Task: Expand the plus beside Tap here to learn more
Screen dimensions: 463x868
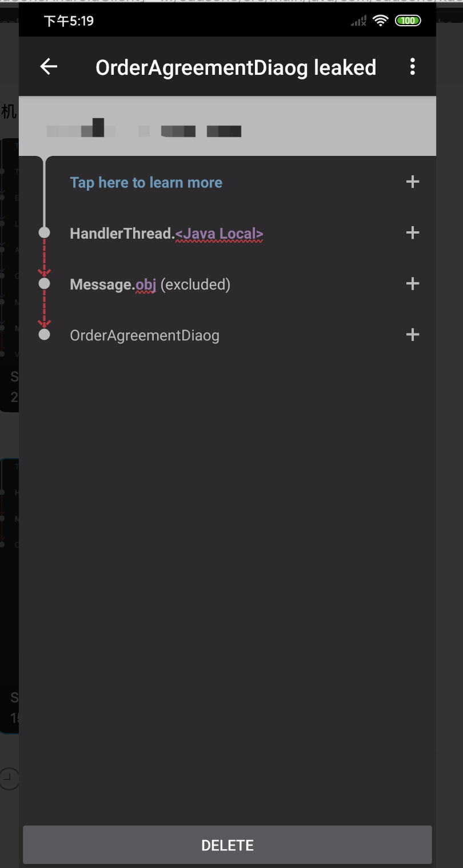Action: pyautogui.click(x=412, y=182)
